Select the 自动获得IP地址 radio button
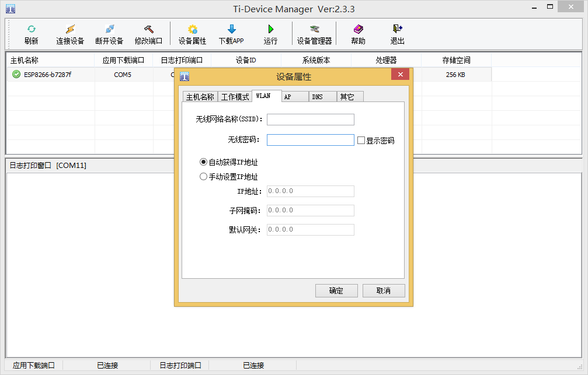Viewport: 588px width, 375px height. [203, 162]
